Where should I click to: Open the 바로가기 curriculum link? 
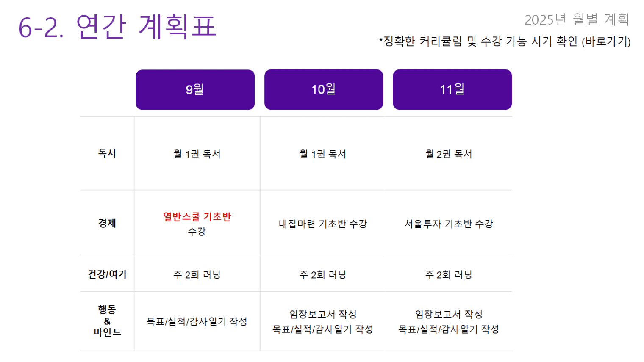(606, 41)
